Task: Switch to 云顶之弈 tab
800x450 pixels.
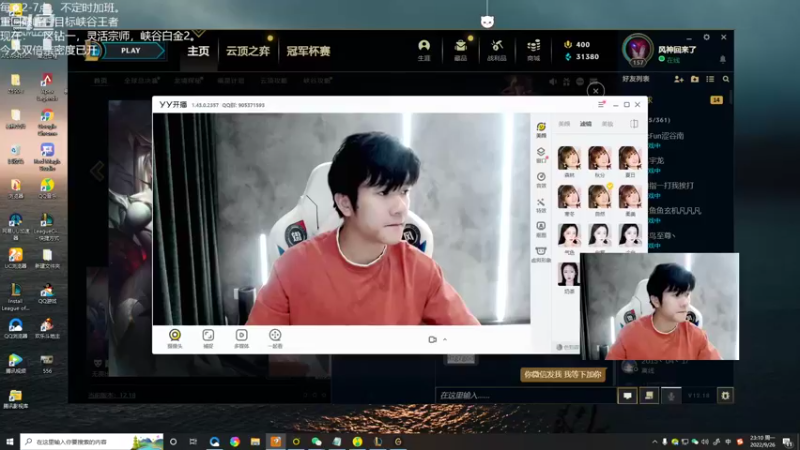Action: click(248, 51)
